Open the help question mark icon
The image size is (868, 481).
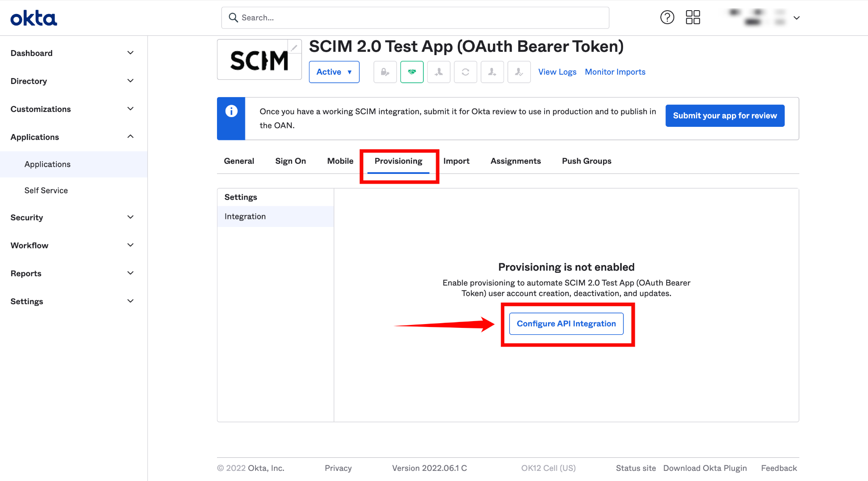coord(667,17)
